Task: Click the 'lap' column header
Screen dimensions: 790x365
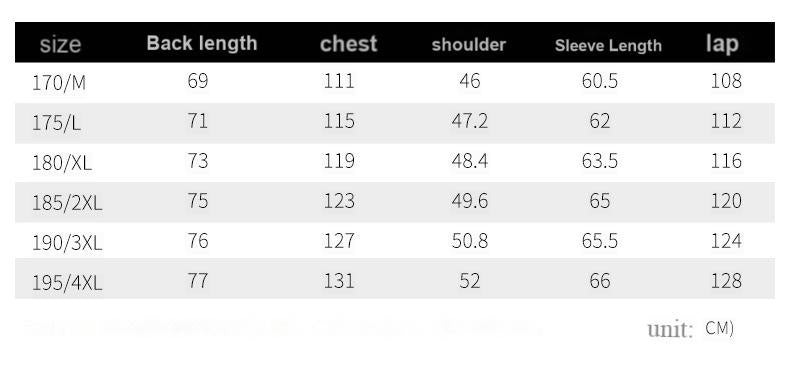Action: pyautogui.click(x=722, y=44)
